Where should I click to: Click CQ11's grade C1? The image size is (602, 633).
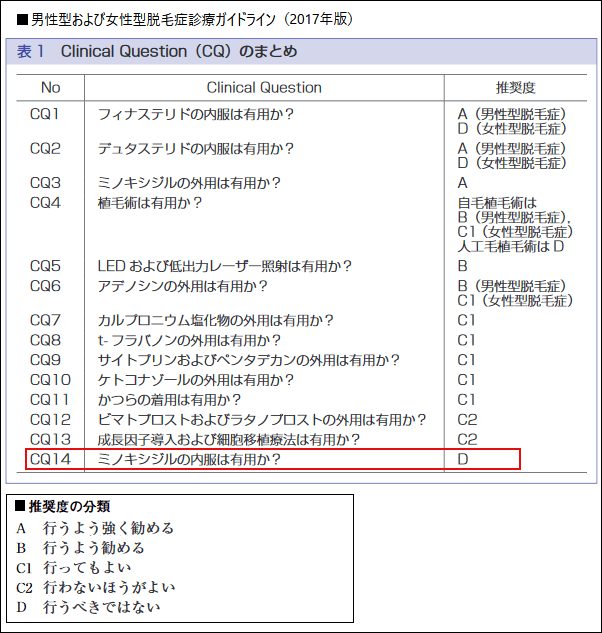[466, 400]
